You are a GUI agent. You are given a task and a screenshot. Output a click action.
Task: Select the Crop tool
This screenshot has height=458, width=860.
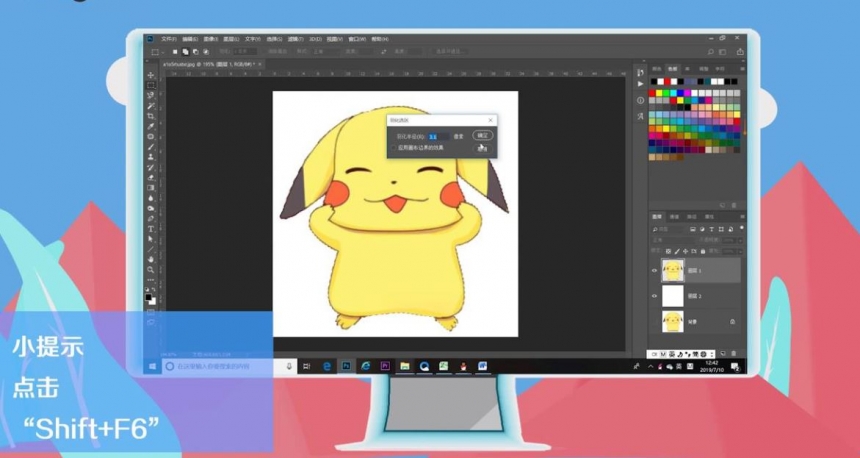pyautogui.click(x=151, y=116)
